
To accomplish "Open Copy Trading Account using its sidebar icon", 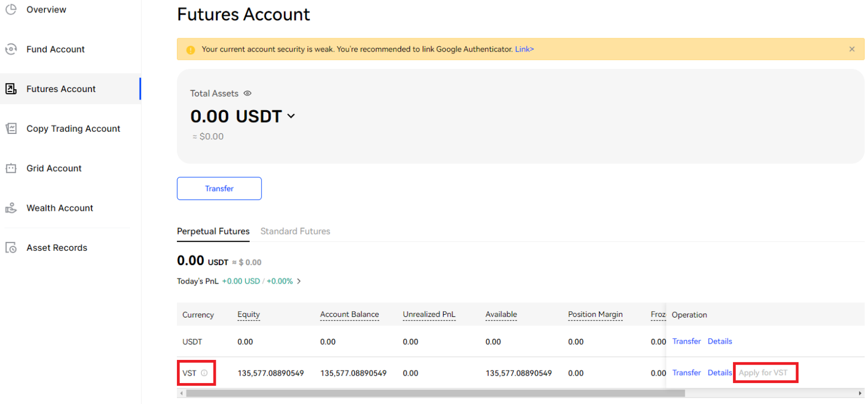I will pyautogui.click(x=11, y=128).
